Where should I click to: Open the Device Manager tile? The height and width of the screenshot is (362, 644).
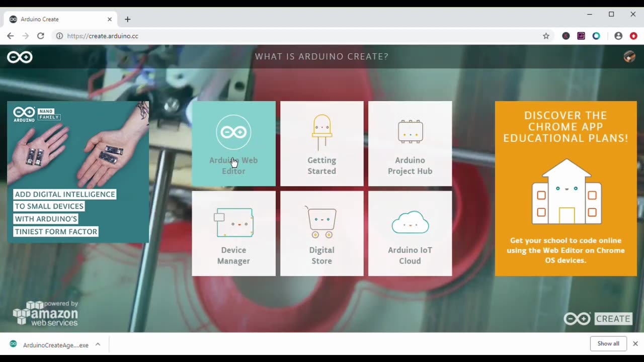233,233
